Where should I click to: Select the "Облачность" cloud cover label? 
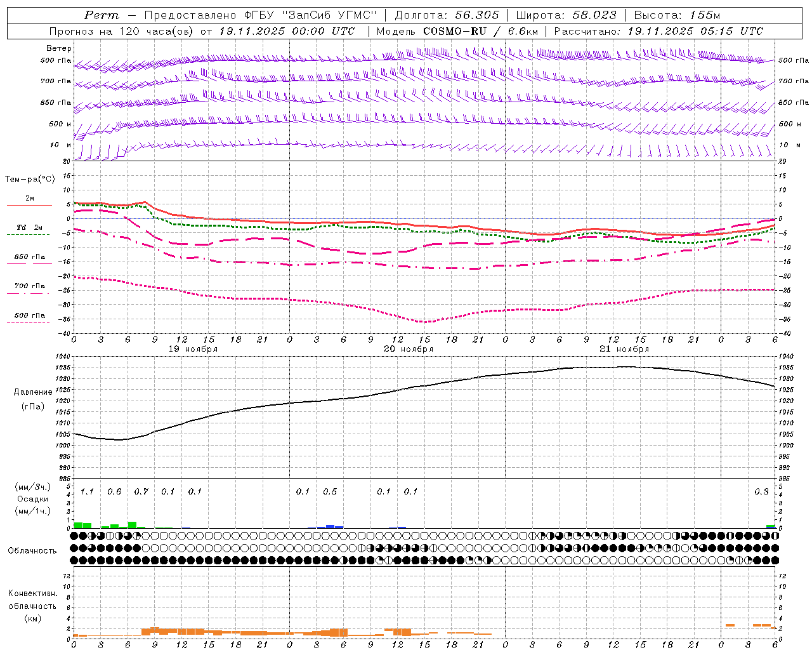[x=32, y=551]
